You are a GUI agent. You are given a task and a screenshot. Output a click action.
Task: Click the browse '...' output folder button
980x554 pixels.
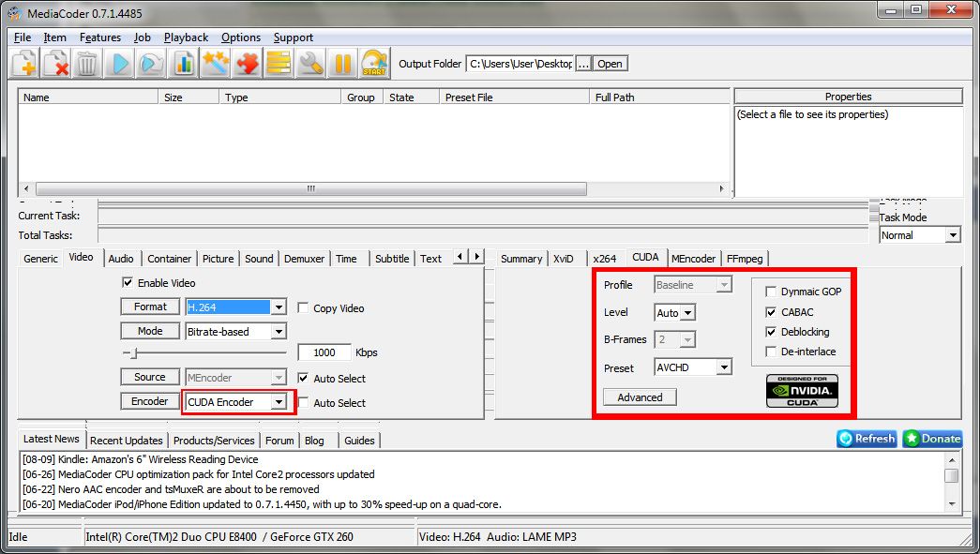pos(583,64)
